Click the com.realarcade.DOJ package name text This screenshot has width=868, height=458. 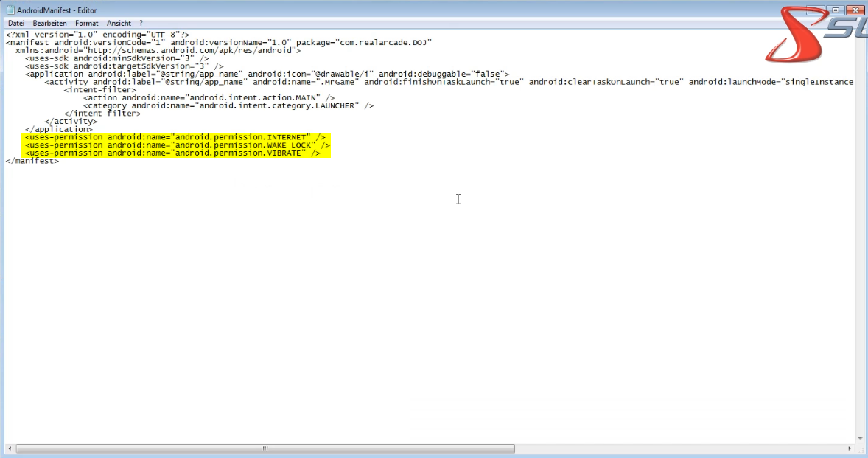coord(384,43)
